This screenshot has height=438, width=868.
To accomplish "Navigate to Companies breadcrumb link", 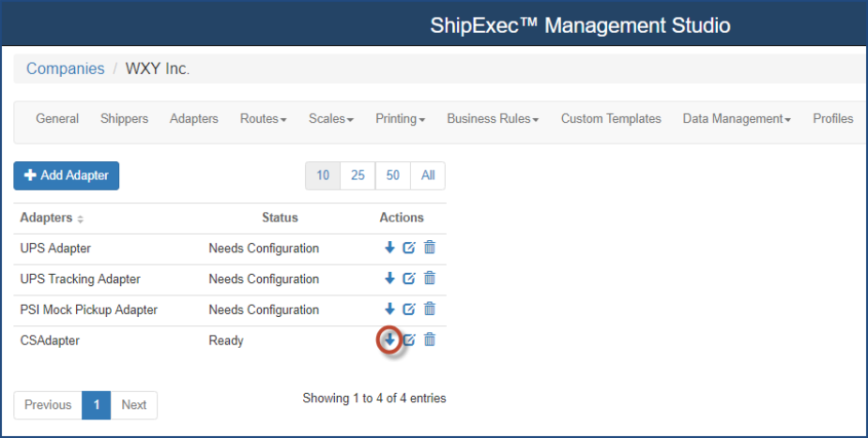I will coord(65,68).
